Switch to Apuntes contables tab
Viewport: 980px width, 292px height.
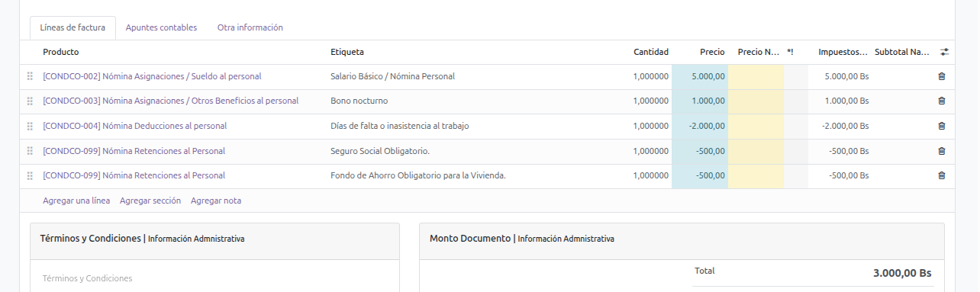pos(161,27)
